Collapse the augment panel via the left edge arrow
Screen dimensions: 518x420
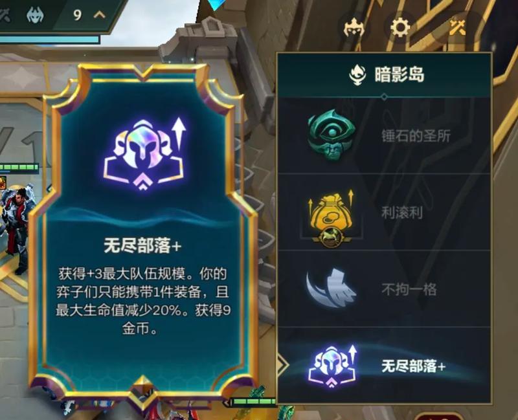(x=283, y=365)
